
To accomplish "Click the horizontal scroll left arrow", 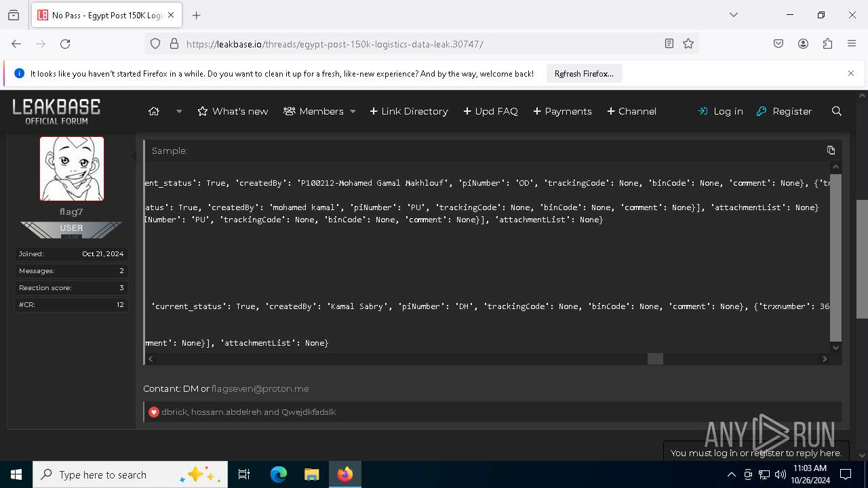I will click(151, 359).
